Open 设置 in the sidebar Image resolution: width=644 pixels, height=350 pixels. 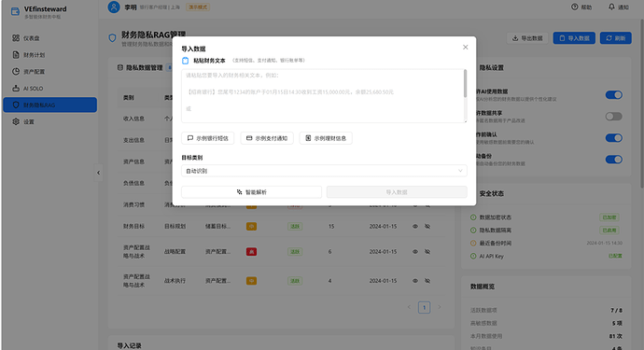[50, 121]
